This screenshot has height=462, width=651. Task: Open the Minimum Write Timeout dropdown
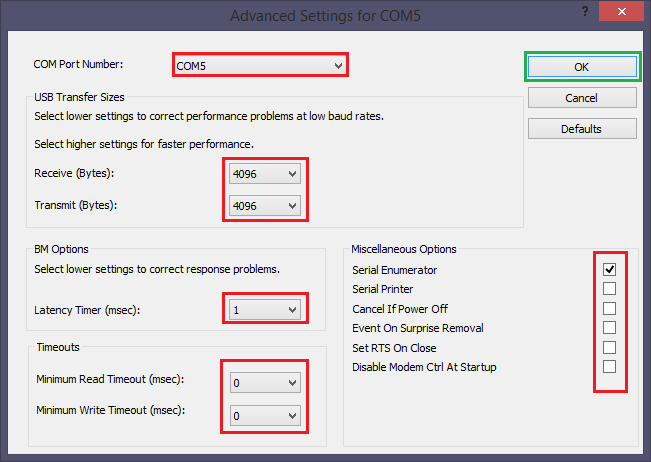pyautogui.click(x=265, y=414)
